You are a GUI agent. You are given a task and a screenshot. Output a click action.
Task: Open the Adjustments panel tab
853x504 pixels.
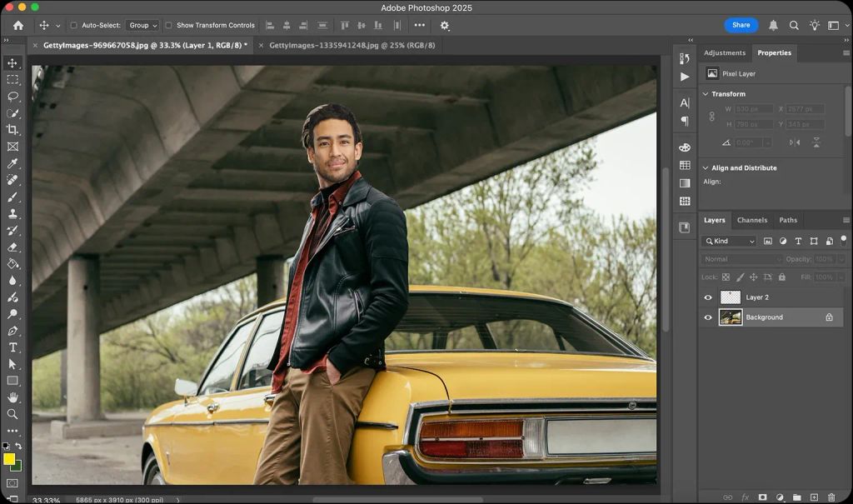[x=724, y=52]
